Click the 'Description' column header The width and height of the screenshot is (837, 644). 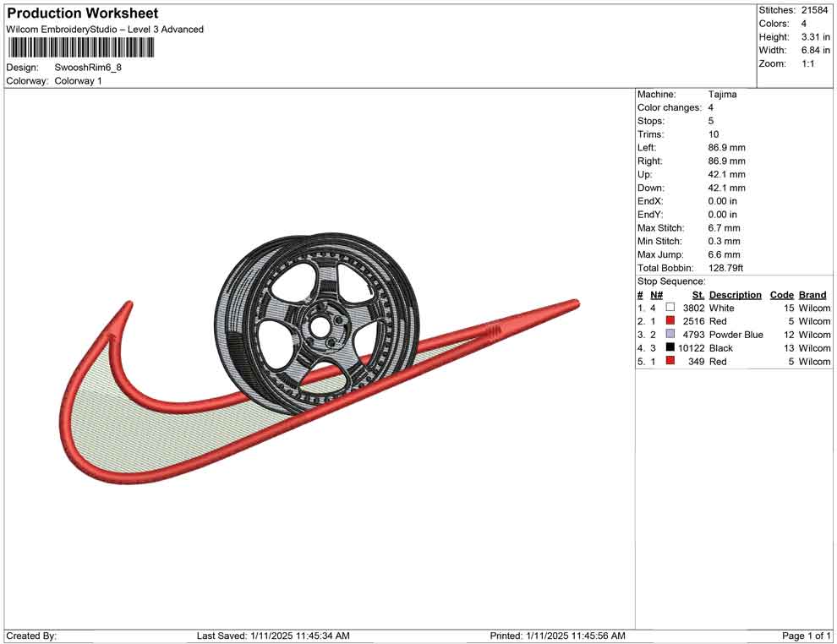[x=735, y=295]
